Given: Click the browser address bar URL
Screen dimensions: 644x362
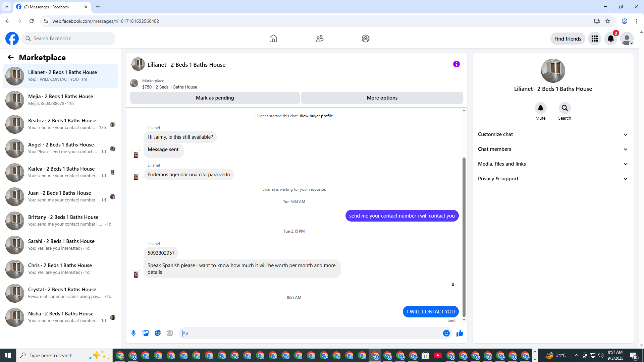Looking at the screenshot, I should pyautogui.click(x=106, y=21).
